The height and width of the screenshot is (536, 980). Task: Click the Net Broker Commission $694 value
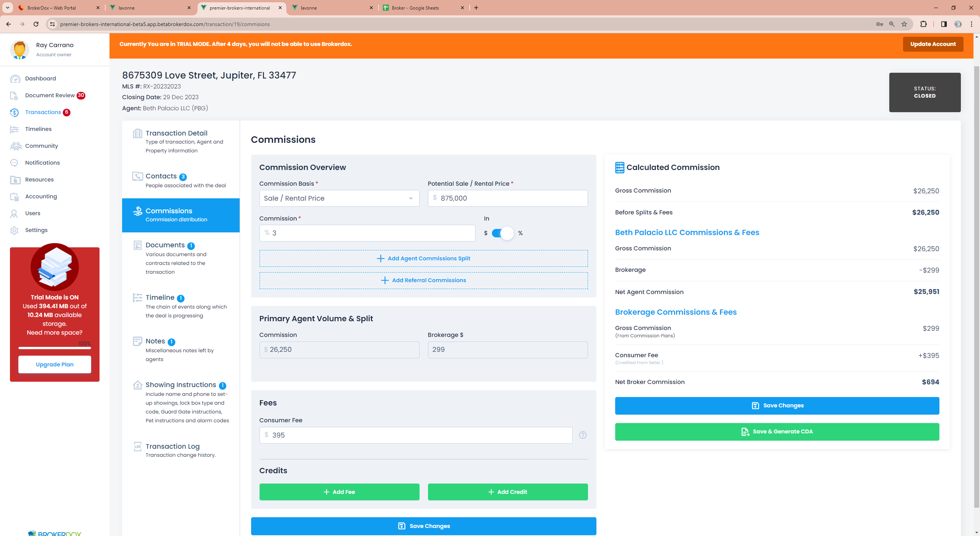(930, 382)
